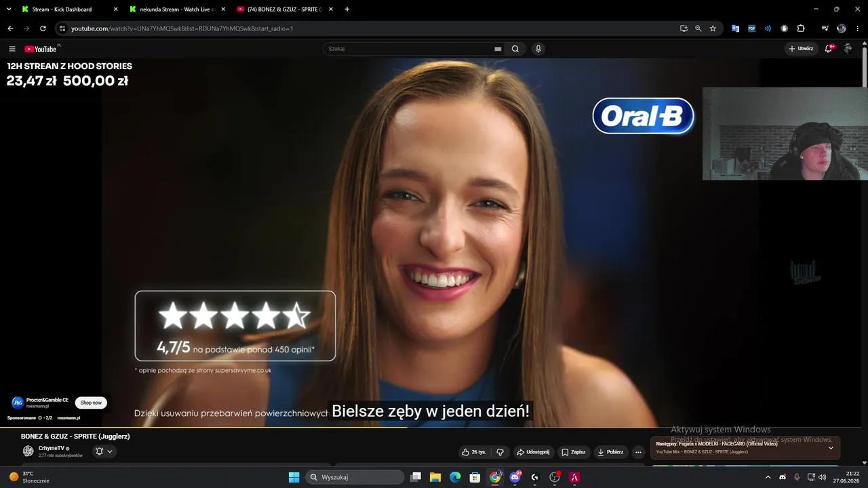
Task: Open tab search dropdown arrow
Action: 9,9
